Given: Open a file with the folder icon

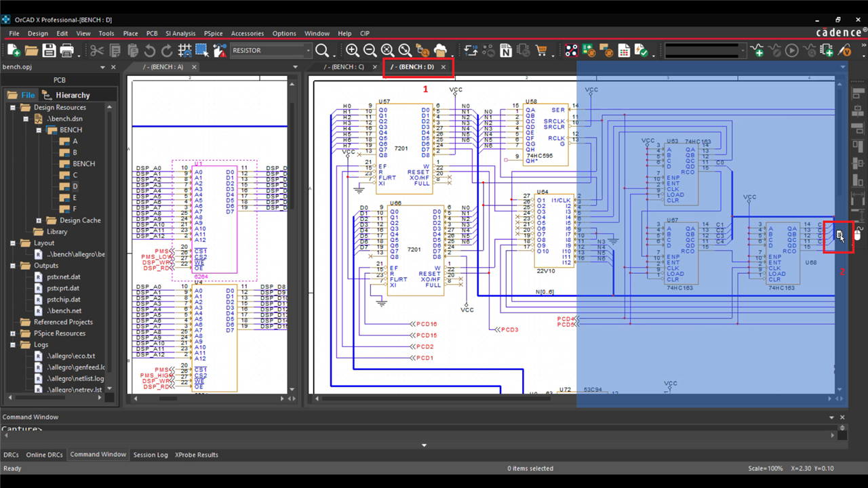Looking at the screenshot, I should [x=31, y=50].
